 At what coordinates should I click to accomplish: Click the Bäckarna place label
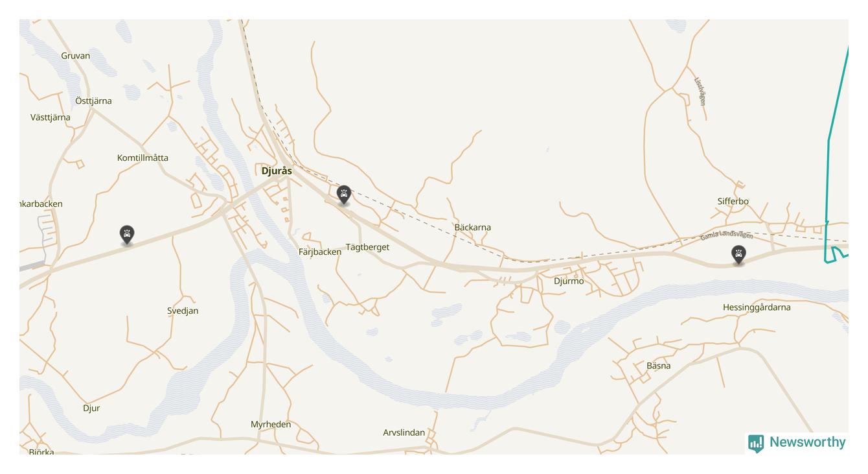(x=472, y=228)
